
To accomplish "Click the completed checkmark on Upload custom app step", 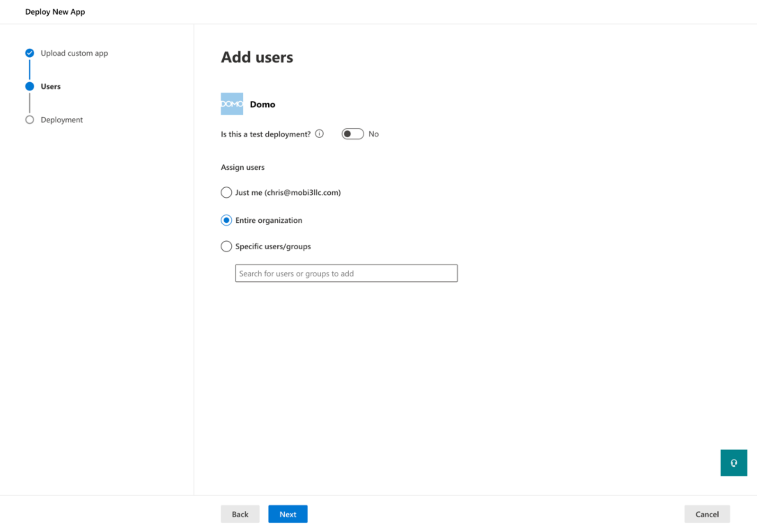I will tap(29, 53).
